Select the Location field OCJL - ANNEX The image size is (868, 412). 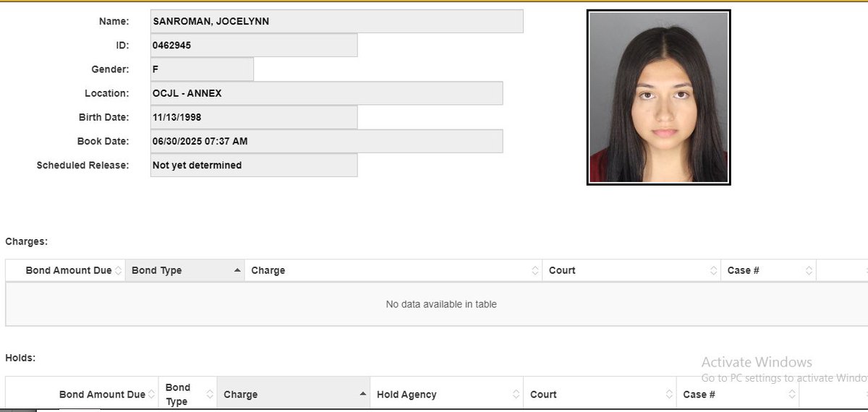[326, 93]
